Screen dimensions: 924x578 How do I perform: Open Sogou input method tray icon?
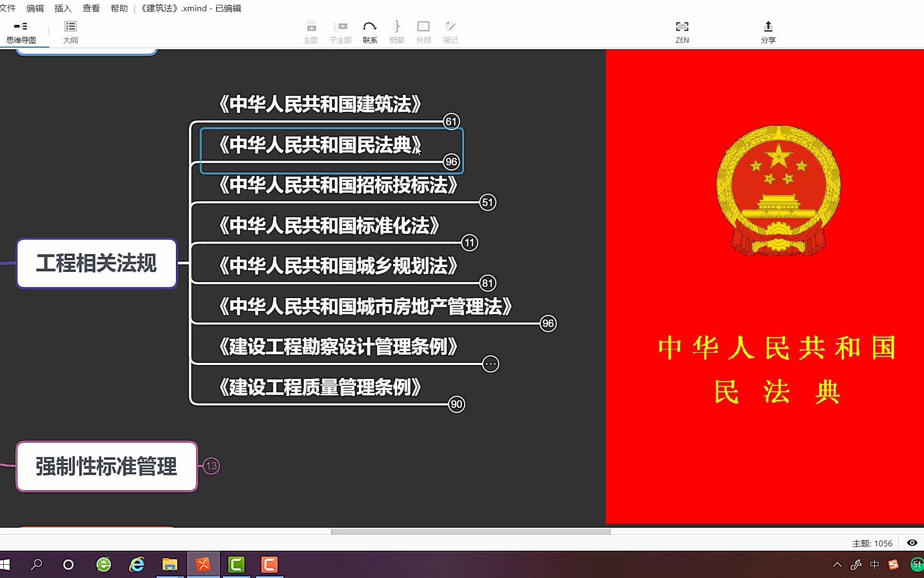(x=894, y=565)
